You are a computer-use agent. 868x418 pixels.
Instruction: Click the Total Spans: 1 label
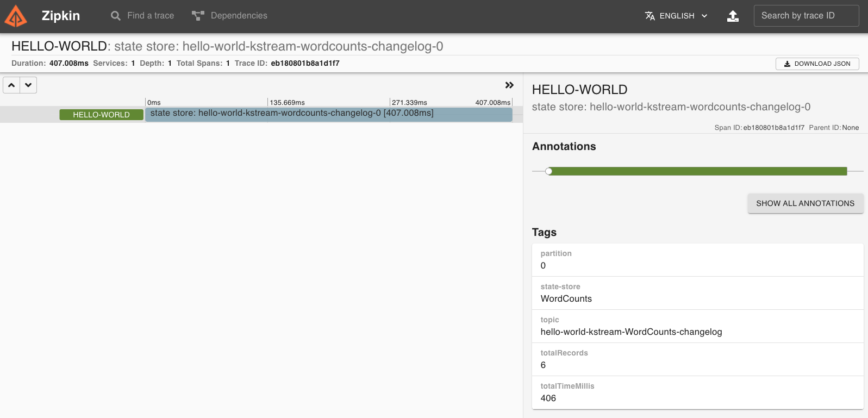click(x=203, y=63)
